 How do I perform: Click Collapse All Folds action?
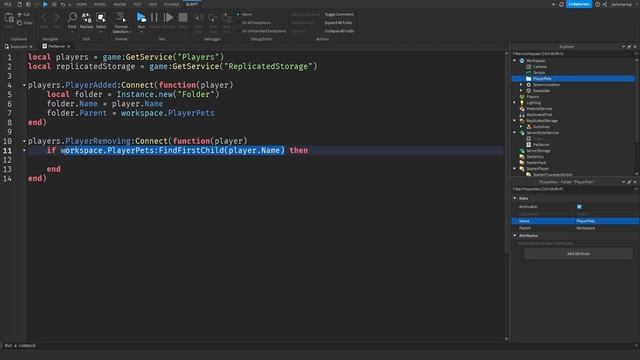pos(339,31)
